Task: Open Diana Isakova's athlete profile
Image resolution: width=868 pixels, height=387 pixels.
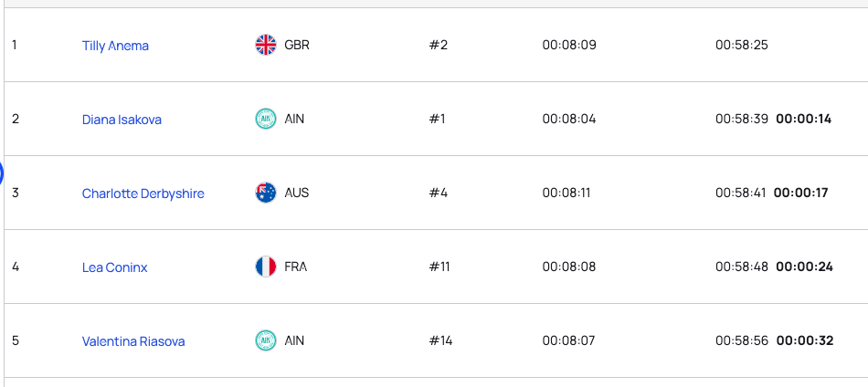Action: pos(122,120)
